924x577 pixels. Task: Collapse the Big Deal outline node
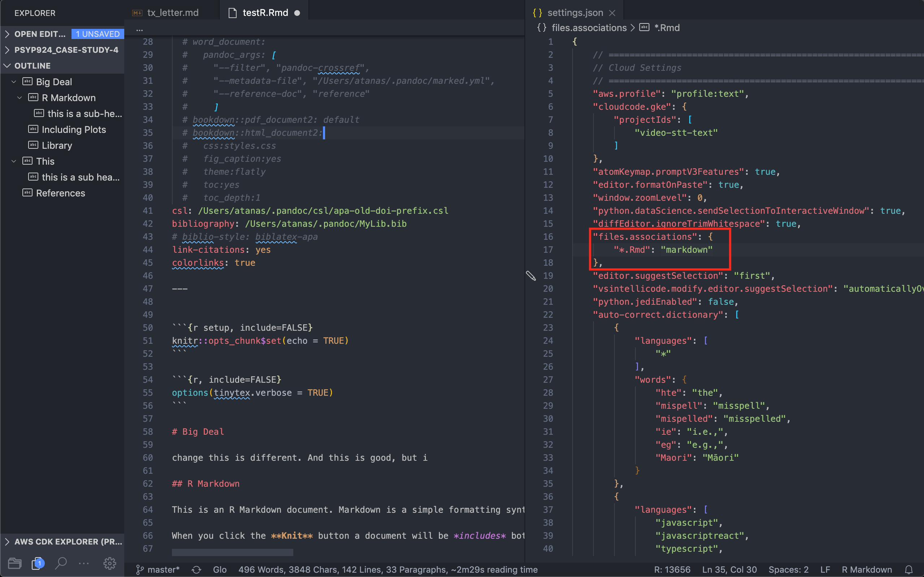pos(14,82)
